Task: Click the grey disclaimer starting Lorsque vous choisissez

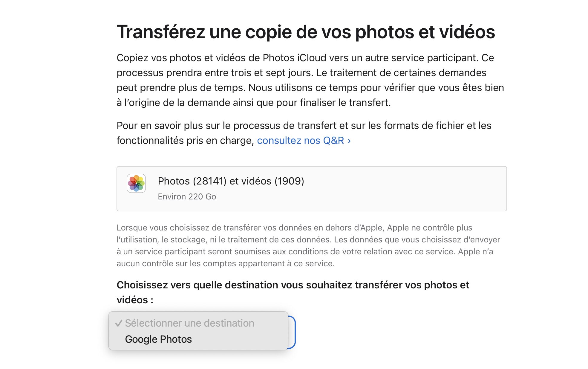Action: coord(308,245)
